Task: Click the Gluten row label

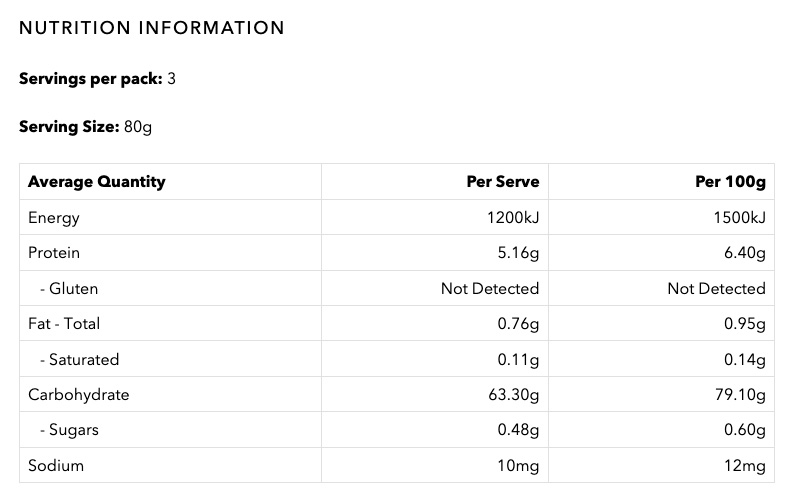Action: tap(69, 289)
